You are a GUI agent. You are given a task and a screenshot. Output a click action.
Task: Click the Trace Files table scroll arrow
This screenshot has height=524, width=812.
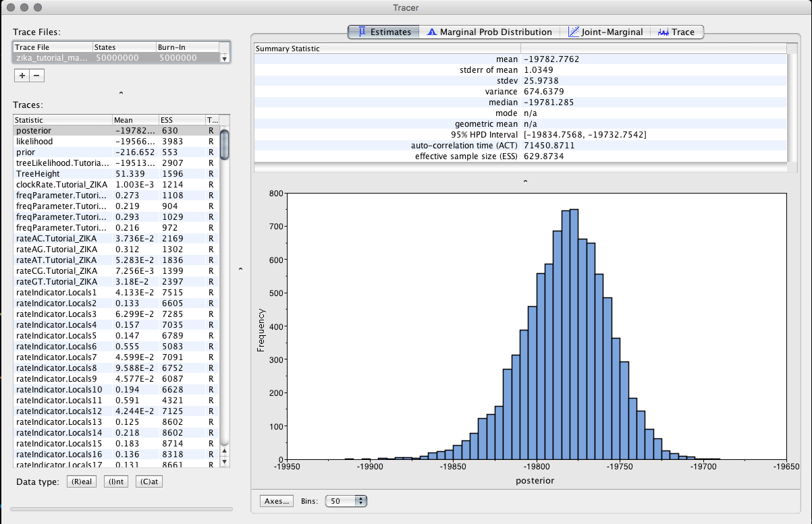(x=225, y=59)
